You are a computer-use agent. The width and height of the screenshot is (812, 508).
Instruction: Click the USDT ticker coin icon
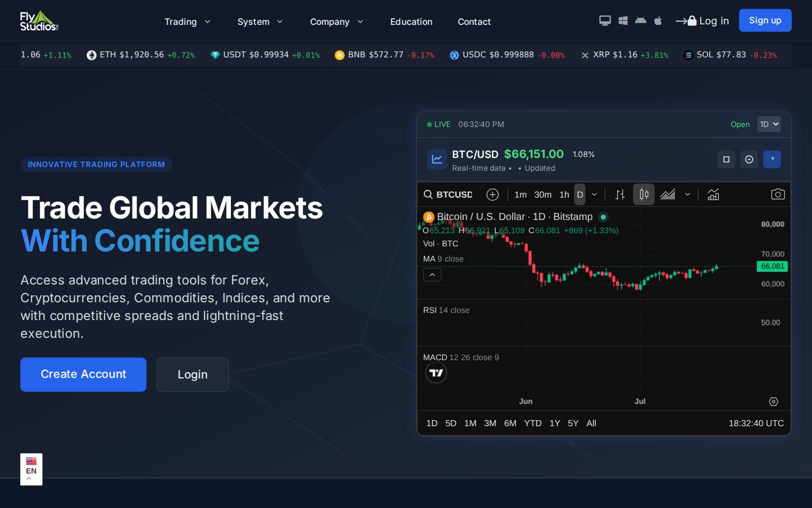pyautogui.click(x=215, y=55)
